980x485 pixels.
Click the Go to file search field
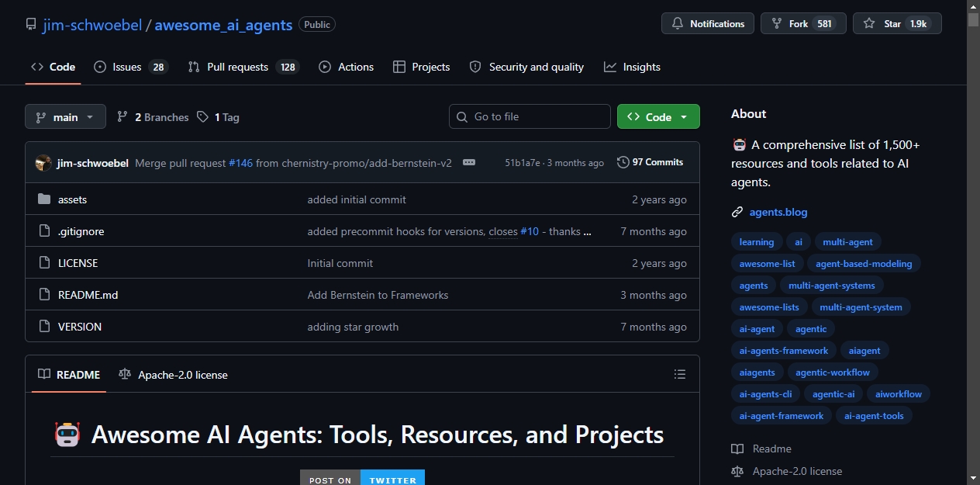coord(530,116)
